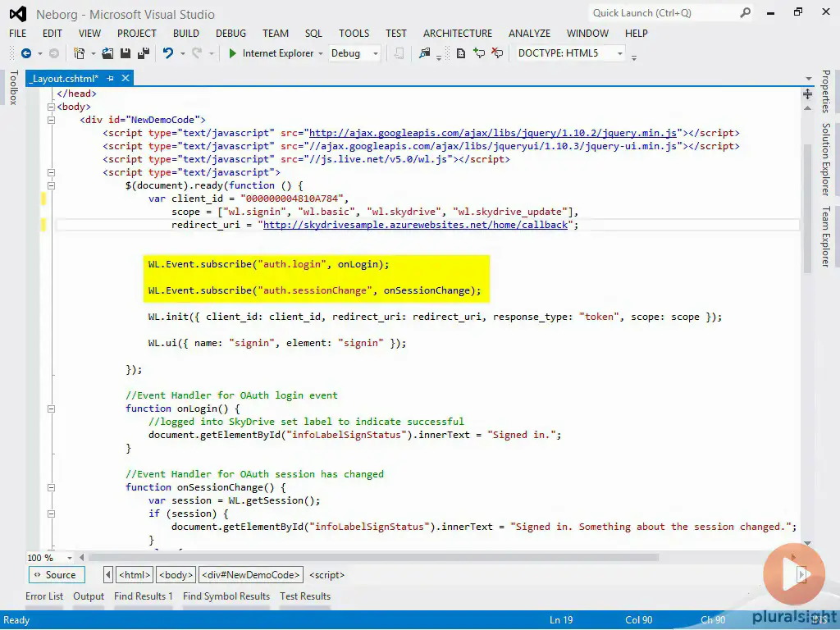This screenshot has width=840, height=630.
Task: Close the _Layout.cshtml tab
Action: pyautogui.click(x=126, y=78)
